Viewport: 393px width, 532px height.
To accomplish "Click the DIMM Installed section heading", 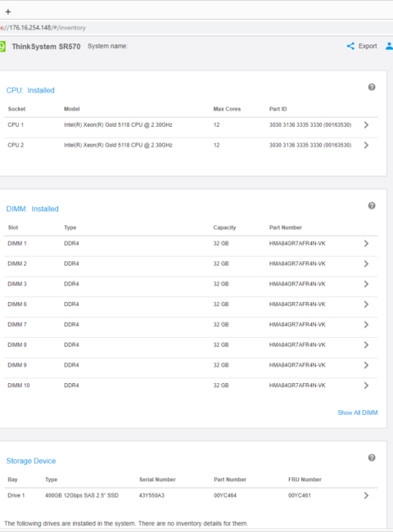I will point(32,209).
